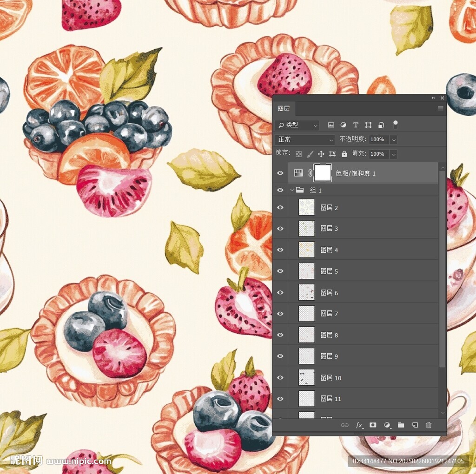Click the 不透明度 100% value field

(379, 139)
